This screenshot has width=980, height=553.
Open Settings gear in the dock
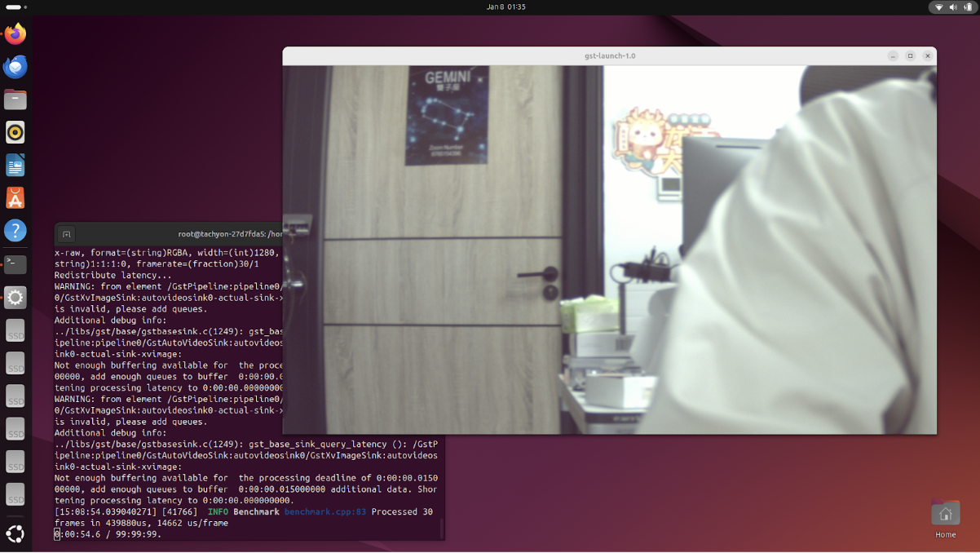click(15, 298)
